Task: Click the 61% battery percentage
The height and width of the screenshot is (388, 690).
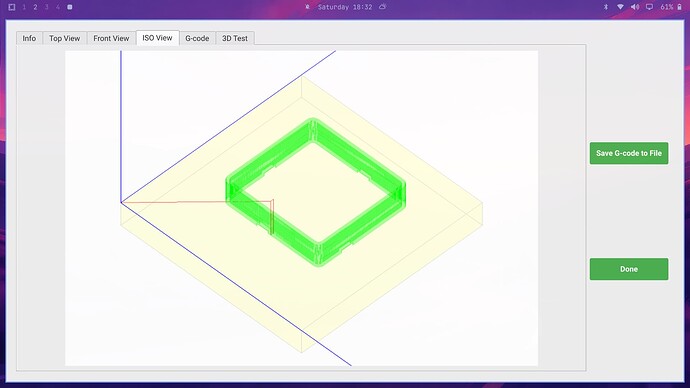Action: point(667,7)
